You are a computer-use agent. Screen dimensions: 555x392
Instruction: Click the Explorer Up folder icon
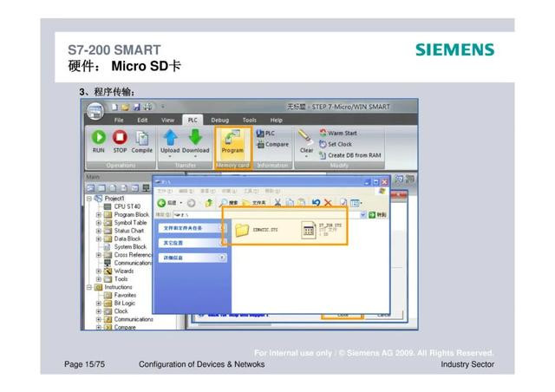point(209,203)
